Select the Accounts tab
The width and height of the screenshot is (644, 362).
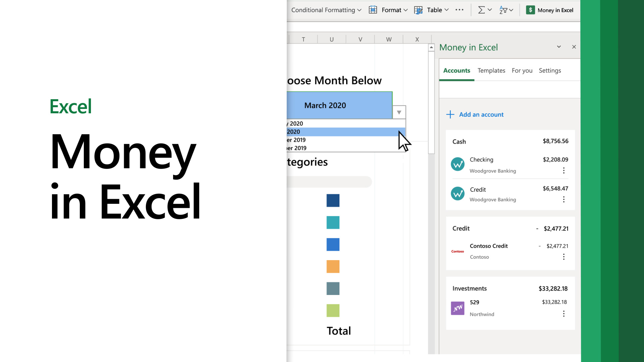point(457,70)
